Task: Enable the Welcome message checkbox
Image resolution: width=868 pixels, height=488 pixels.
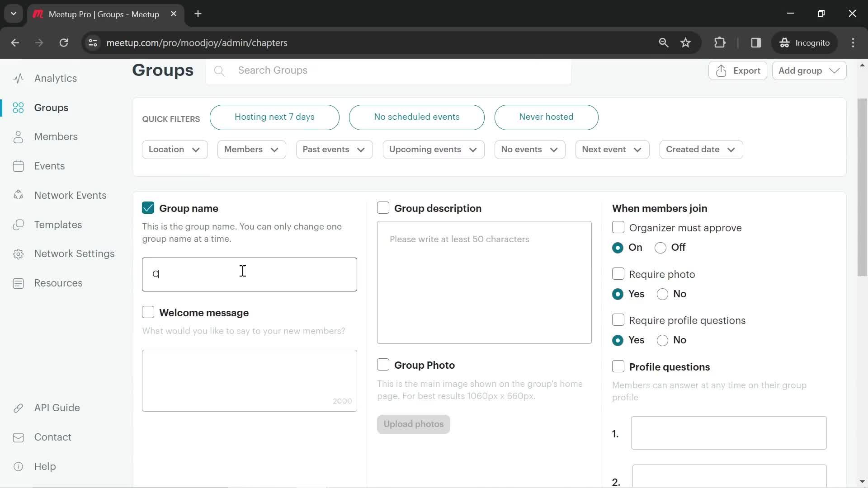Action: [x=147, y=312]
